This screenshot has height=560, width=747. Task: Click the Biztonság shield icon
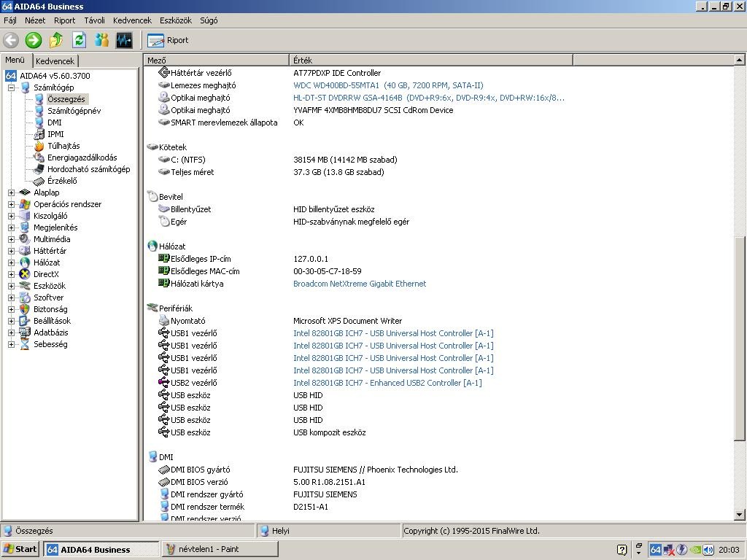25,309
